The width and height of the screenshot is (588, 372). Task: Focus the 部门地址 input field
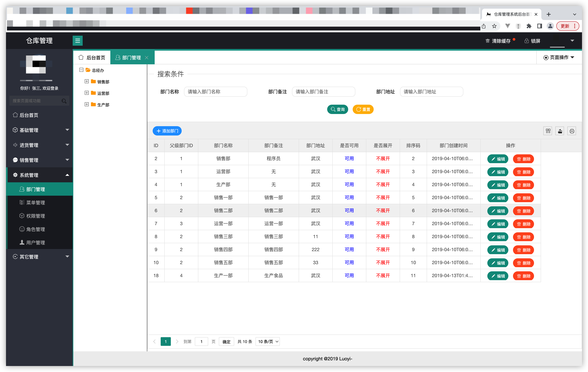[431, 92]
